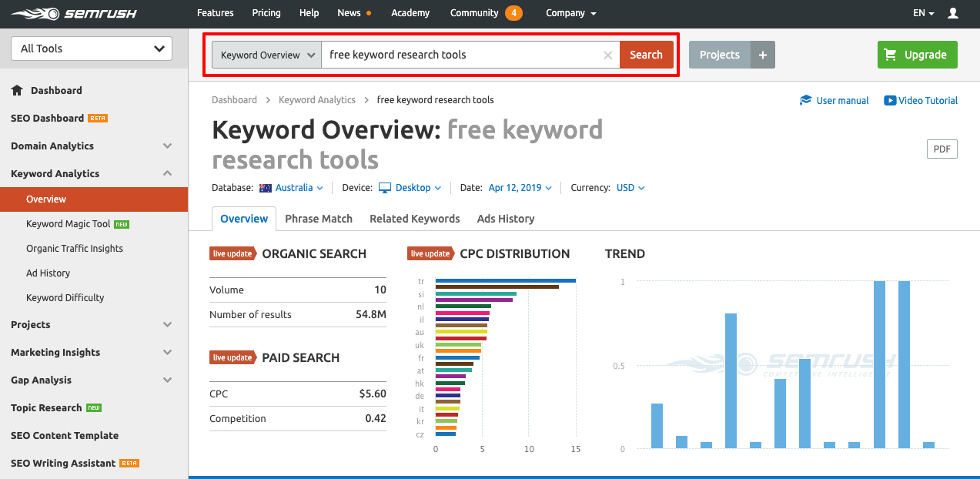Click the plus icon beside Projects
Image resolution: width=980 pixels, height=479 pixels.
763,55
